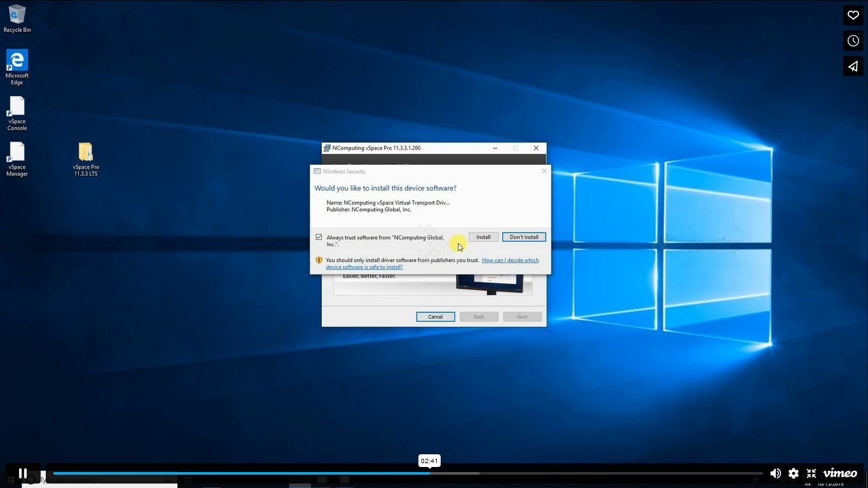The height and width of the screenshot is (488, 868).
Task: Close the Windows Security dialog
Action: pos(544,171)
